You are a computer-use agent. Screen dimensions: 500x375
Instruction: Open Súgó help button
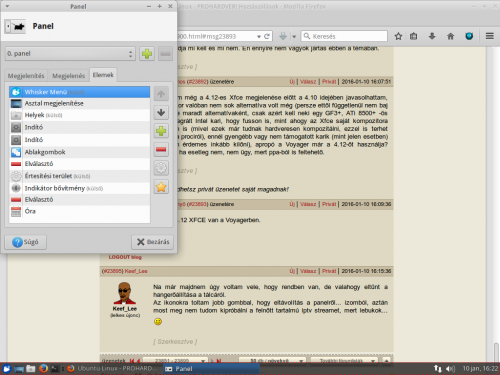[x=25, y=242]
